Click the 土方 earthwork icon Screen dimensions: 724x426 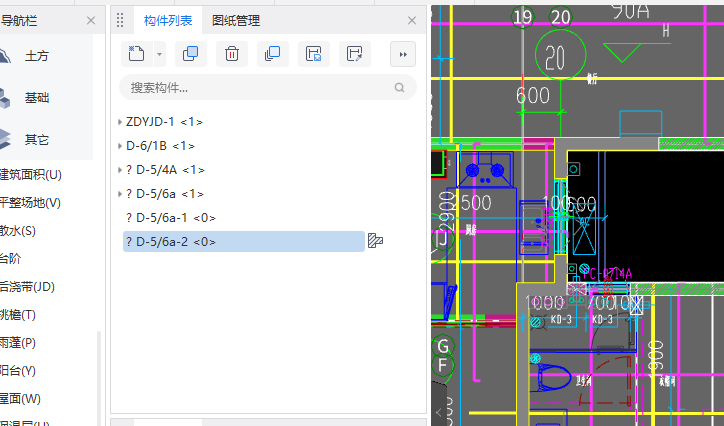(x=4, y=56)
